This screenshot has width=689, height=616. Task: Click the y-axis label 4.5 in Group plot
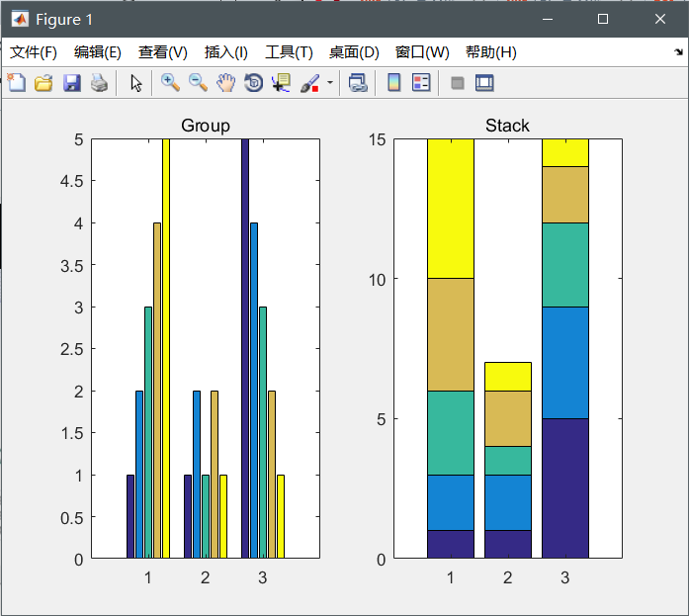[71, 181]
